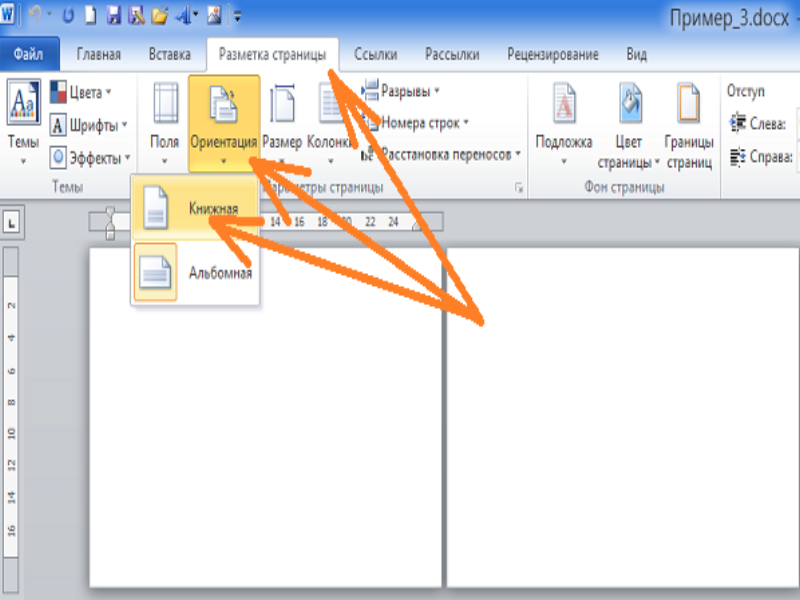Viewport: 800px width, 600px height.
Task: Open the Эффекты theme effects dropdown
Action: click(90, 158)
